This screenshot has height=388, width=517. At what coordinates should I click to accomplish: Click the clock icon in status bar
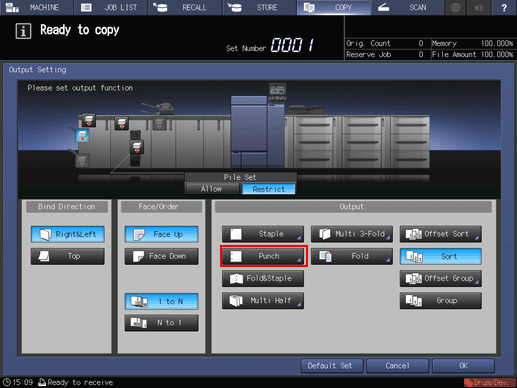click(6, 382)
